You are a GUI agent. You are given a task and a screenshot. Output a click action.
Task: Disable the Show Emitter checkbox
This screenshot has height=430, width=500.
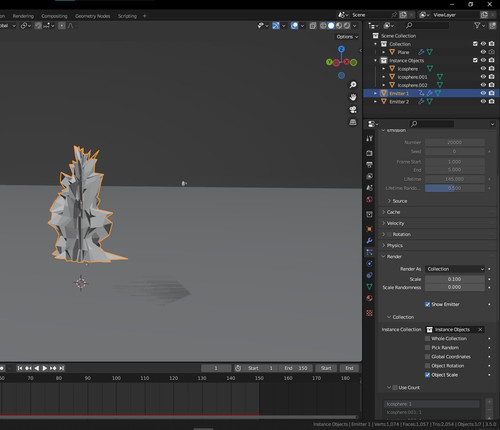pos(427,304)
